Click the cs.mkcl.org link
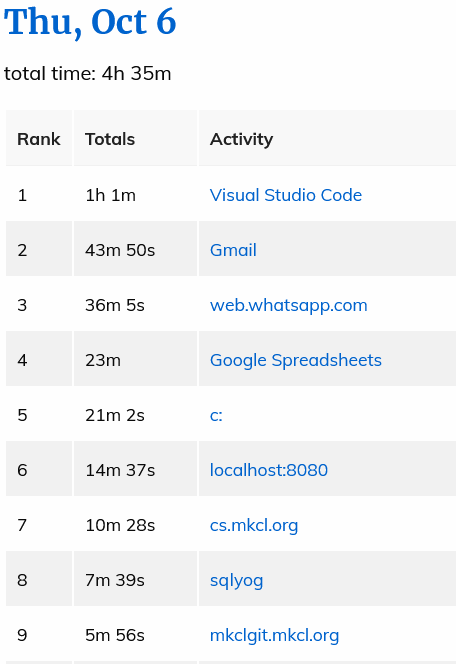Image resolution: width=456 pixels, height=664 pixels. tap(254, 526)
